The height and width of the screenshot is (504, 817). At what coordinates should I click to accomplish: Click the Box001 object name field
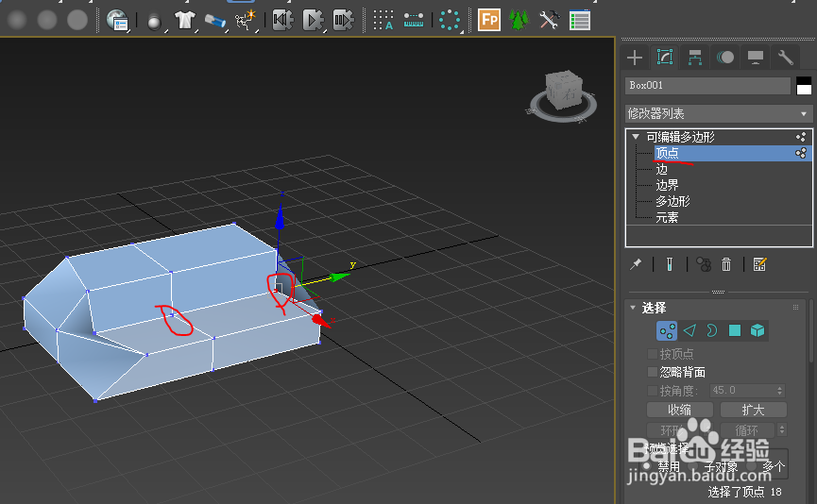[707, 85]
